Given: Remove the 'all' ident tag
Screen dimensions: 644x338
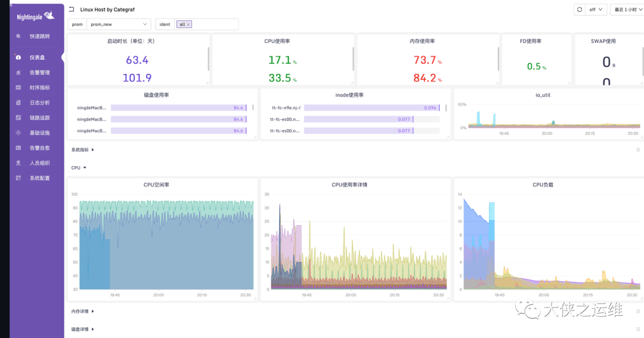Looking at the screenshot, I should click(188, 24).
